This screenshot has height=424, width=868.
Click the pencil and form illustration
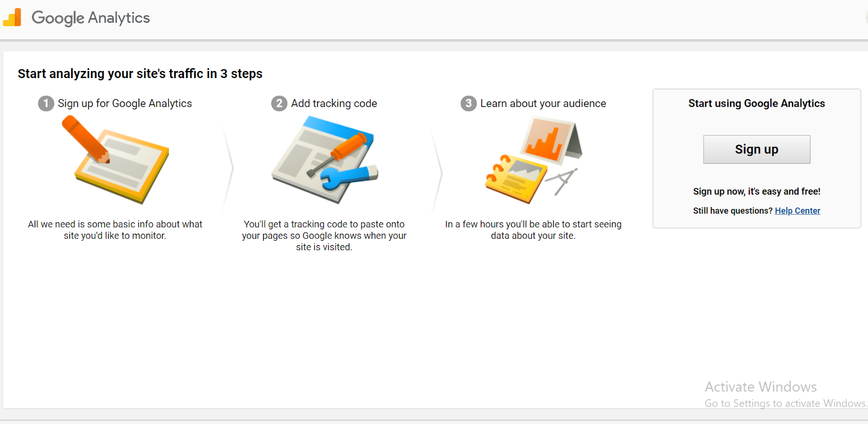pos(116,159)
